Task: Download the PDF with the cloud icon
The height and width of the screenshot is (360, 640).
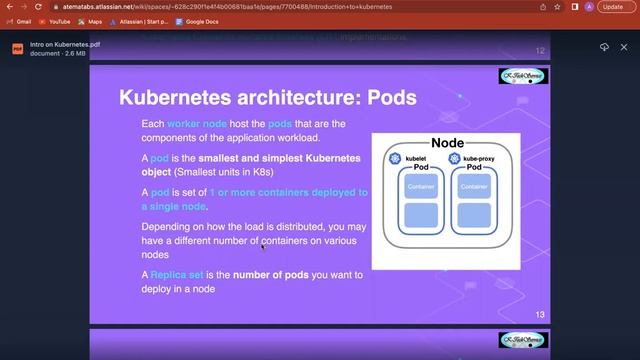Action: (x=604, y=47)
